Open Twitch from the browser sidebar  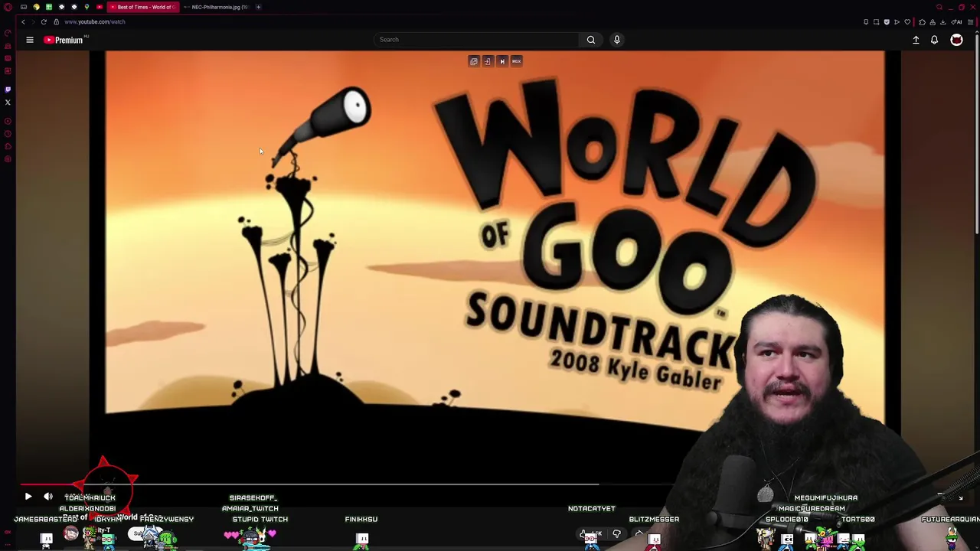(x=8, y=90)
